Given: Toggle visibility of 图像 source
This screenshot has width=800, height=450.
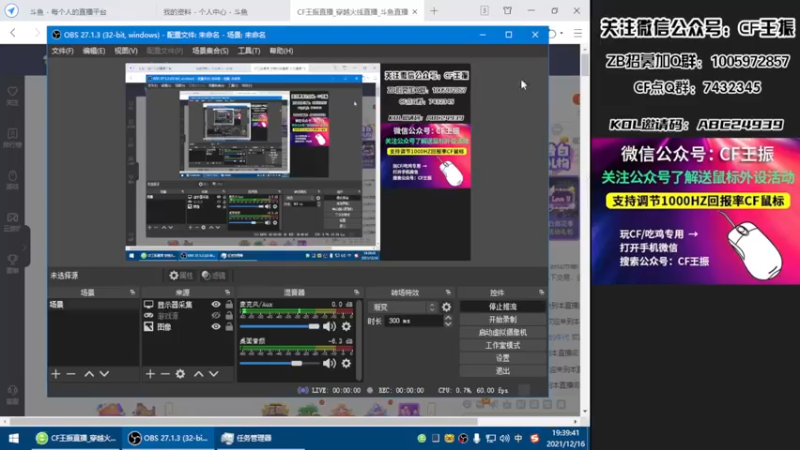Looking at the screenshot, I should pyautogui.click(x=216, y=327).
